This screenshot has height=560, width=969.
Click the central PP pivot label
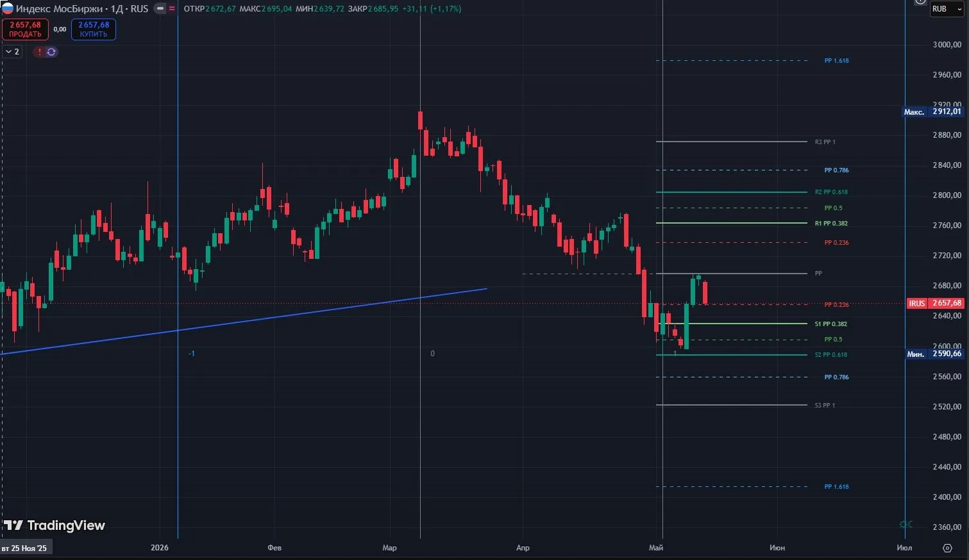(x=818, y=274)
